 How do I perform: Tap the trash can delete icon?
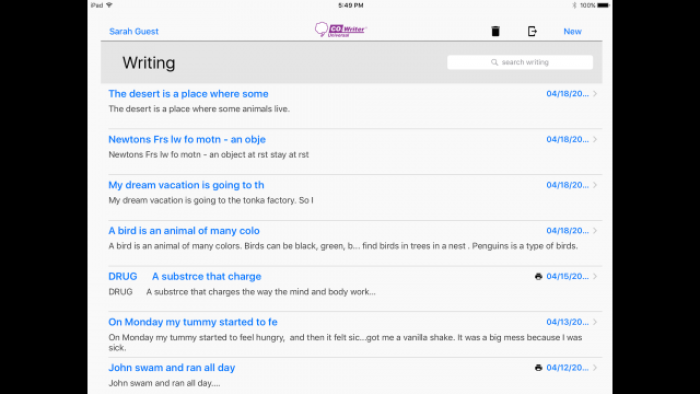click(495, 31)
